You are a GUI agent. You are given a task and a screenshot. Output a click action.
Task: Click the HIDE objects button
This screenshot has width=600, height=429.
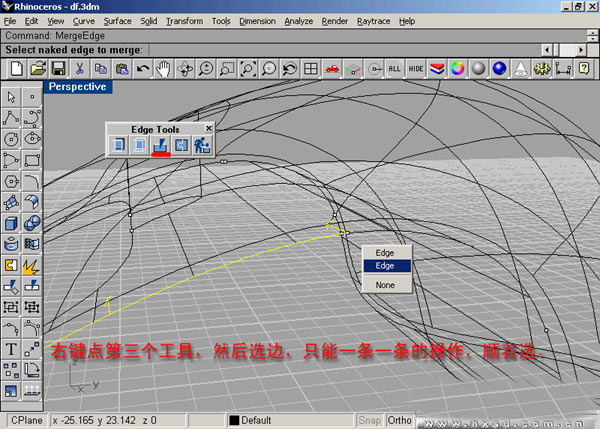(416, 68)
